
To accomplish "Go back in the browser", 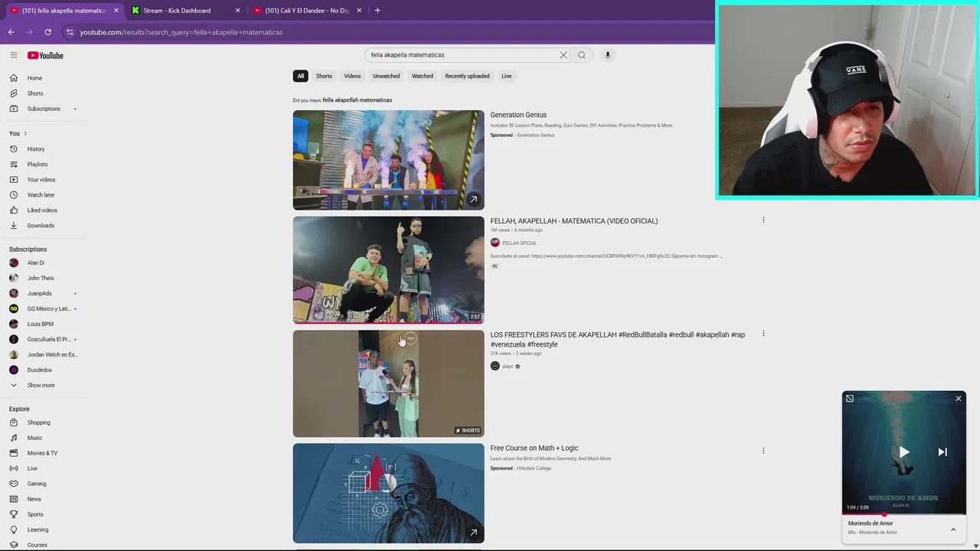I will [x=11, y=32].
